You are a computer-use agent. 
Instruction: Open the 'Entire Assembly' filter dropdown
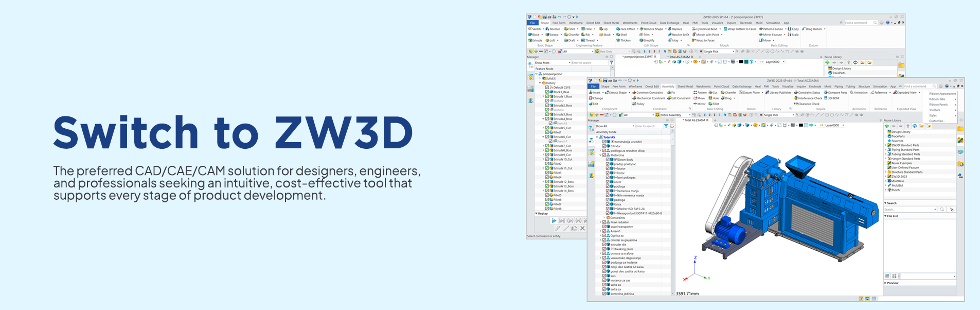pyautogui.click(x=673, y=115)
